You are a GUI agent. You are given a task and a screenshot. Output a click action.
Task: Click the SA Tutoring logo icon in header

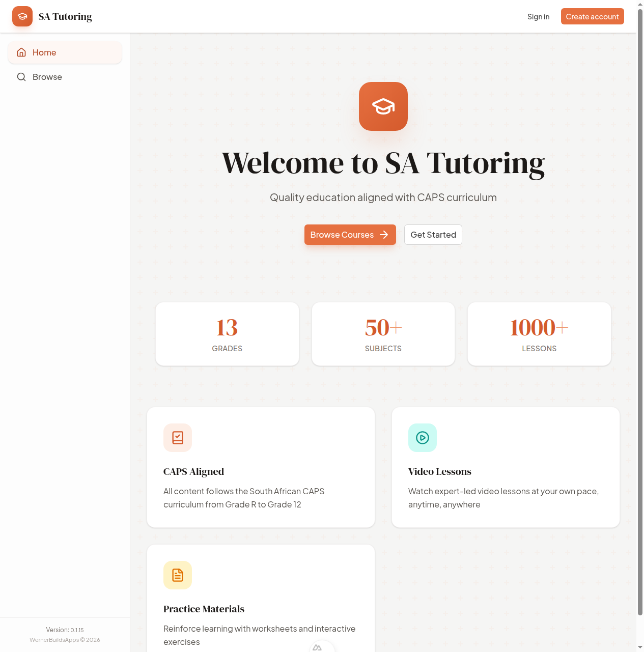click(x=22, y=16)
